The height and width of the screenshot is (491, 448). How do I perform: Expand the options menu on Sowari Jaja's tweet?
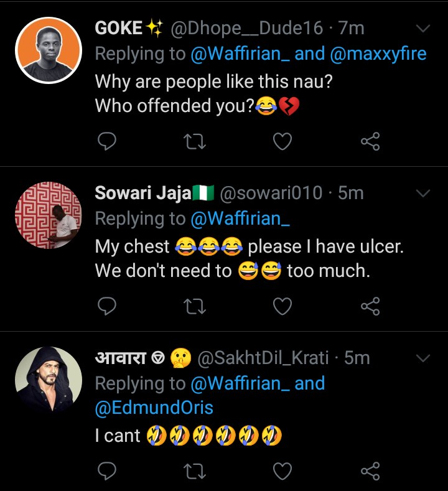(x=422, y=194)
